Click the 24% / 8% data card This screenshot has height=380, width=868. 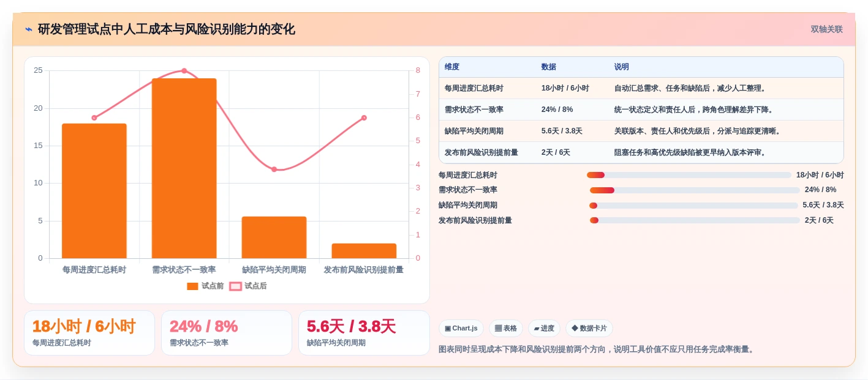click(x=227, y=333)
